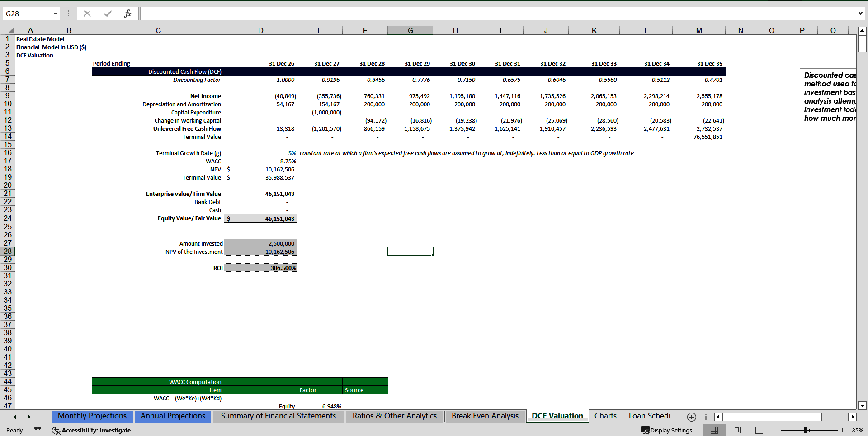Screen dimensions: 868x437
Task: Select Net Income 760,331 cell
Action: (365, 96)
